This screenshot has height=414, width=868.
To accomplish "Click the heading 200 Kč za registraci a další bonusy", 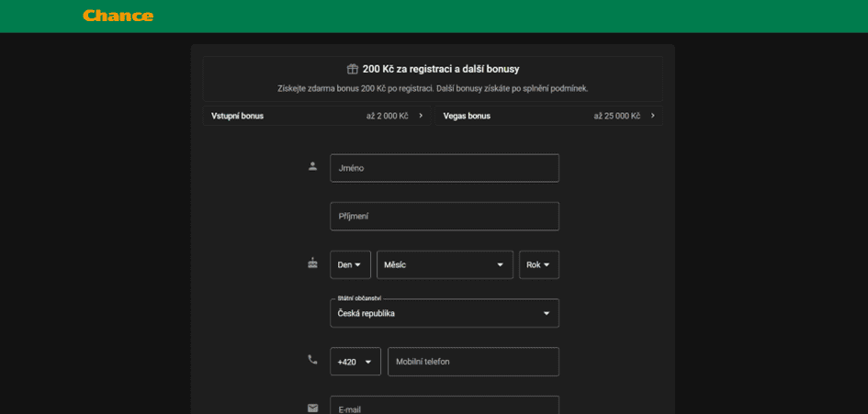I will [441, 69].
